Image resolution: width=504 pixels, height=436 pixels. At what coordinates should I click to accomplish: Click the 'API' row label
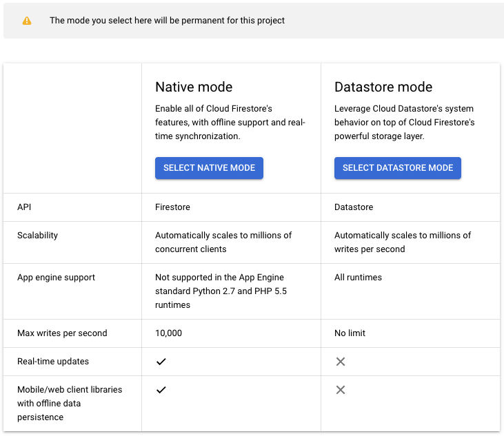tap(24, 207)
